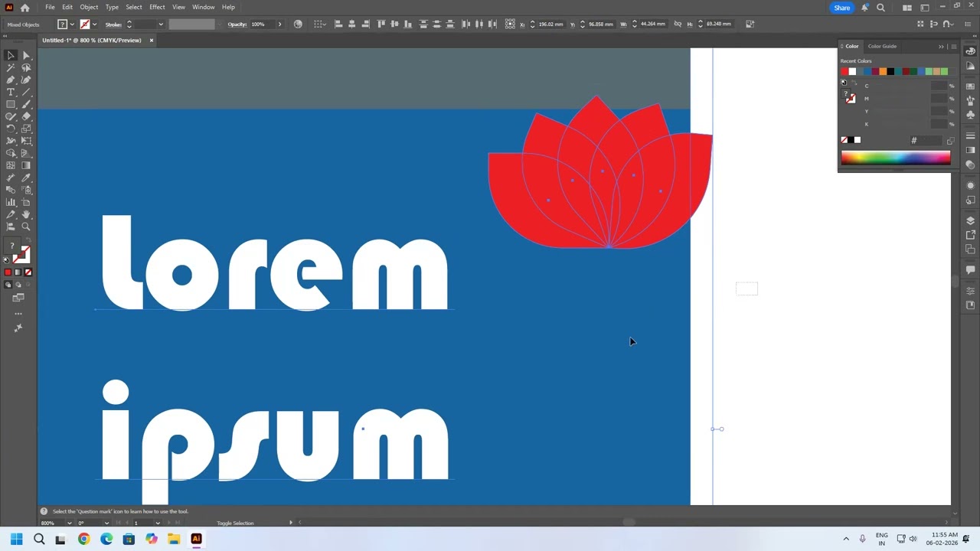Screen dimensions: 980x551
Task: Open the Swatches panel icon
Action: coord(971,86)
